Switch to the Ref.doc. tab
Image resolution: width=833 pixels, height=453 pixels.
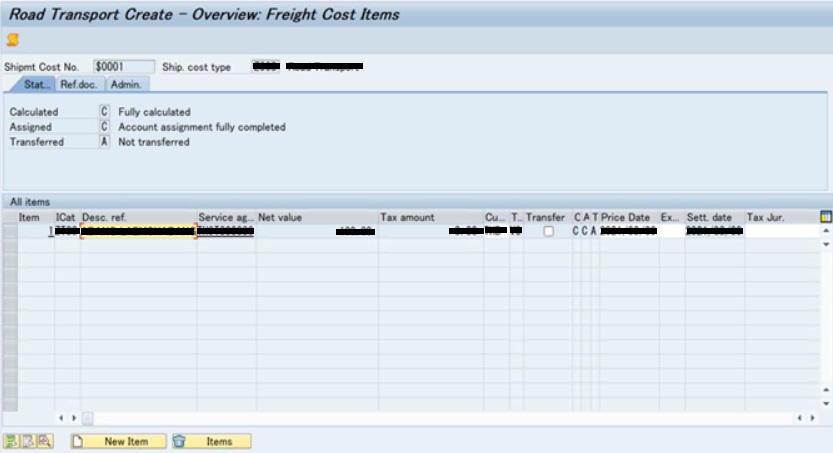[x=77, y=85]
